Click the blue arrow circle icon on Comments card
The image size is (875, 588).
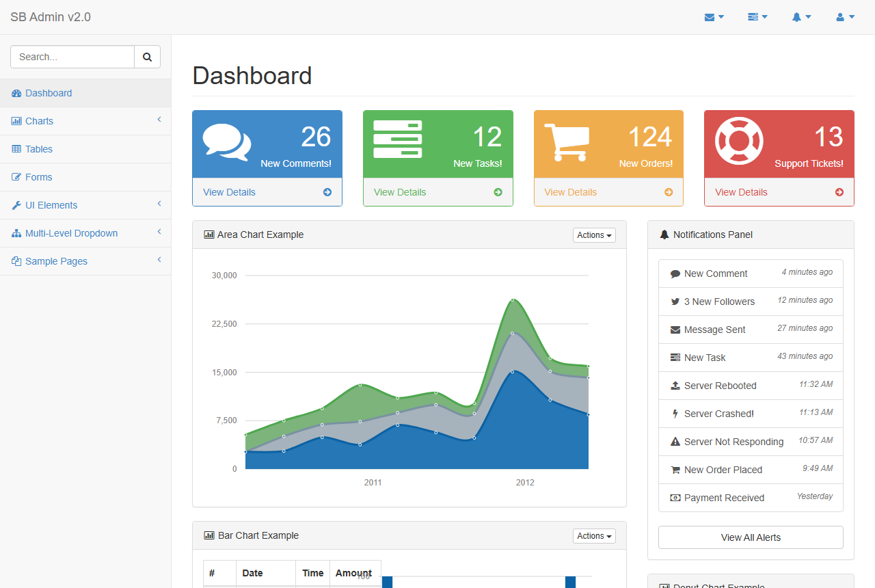coord(327,192)
